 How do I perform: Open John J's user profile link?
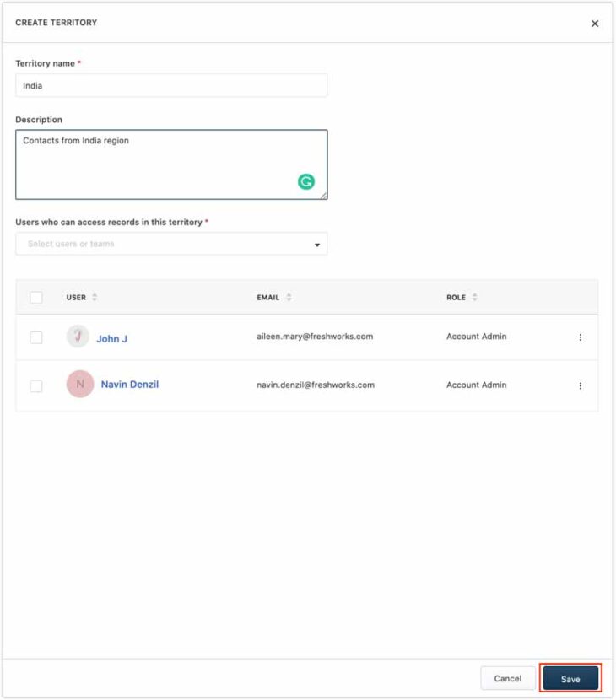pos(111,339)
